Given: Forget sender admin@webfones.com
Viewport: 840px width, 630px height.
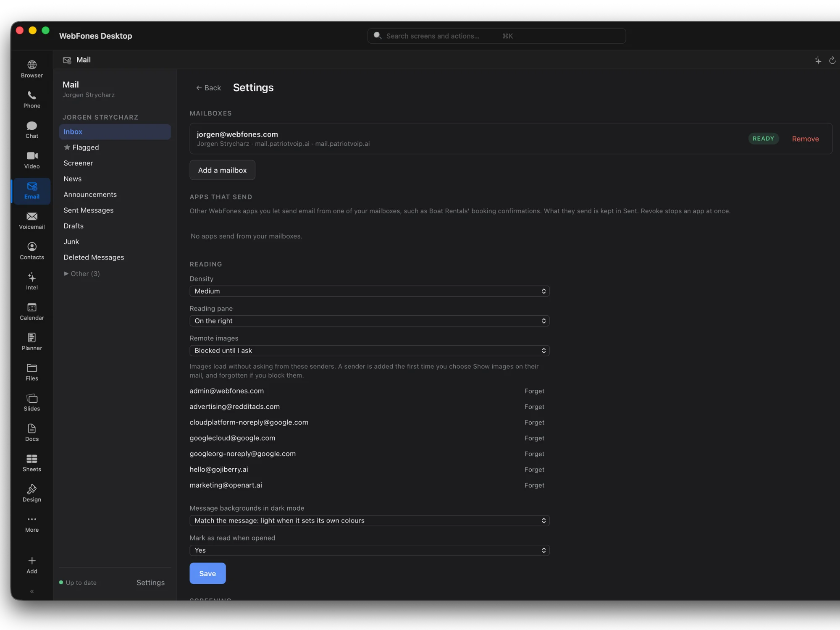Looking at the screenshot, I should [x=534, y=391].
